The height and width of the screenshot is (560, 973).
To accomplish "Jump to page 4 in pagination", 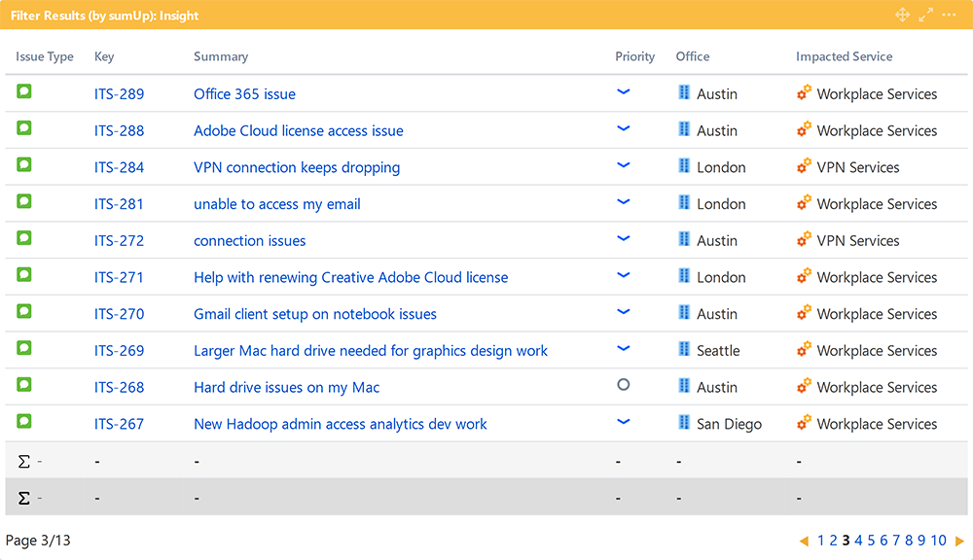I will [858, 541].
